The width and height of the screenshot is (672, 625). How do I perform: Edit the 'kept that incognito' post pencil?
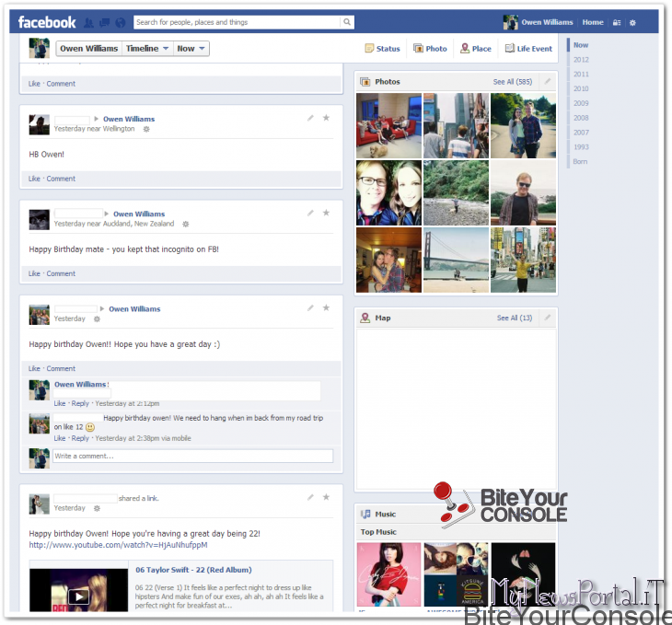[x=310, y=213]
